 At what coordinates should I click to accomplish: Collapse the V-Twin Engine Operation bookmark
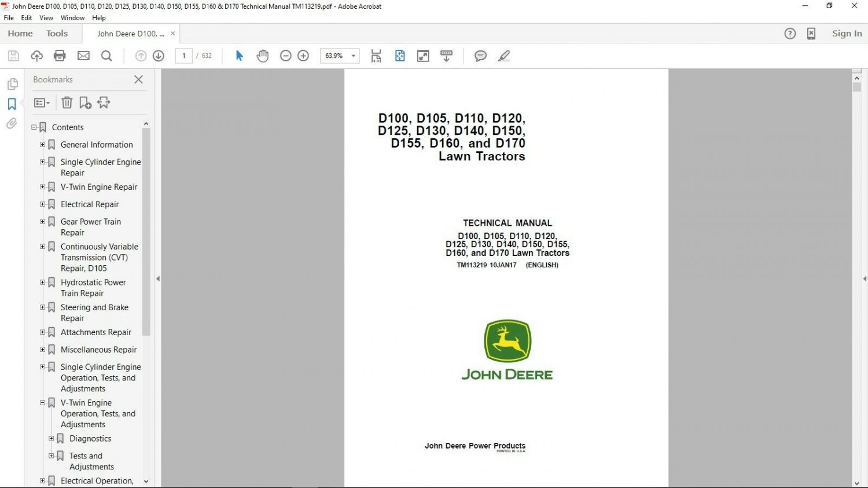click(42, 403)
